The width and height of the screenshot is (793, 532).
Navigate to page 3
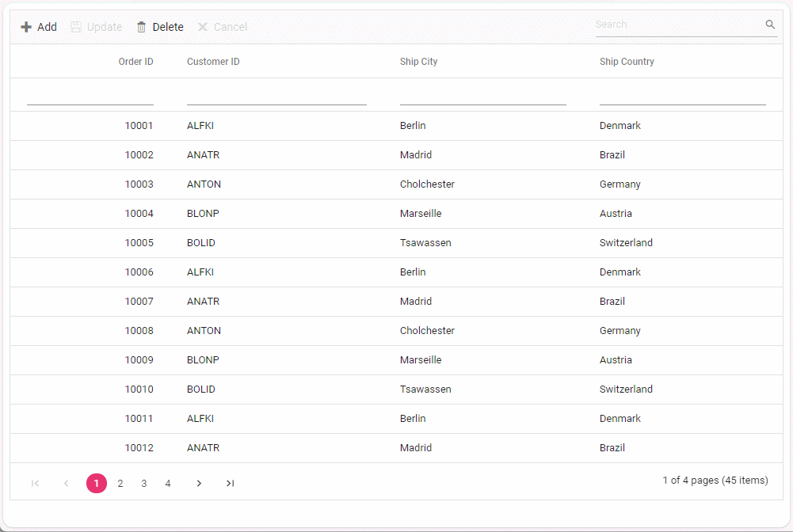[x=144, y=484]
